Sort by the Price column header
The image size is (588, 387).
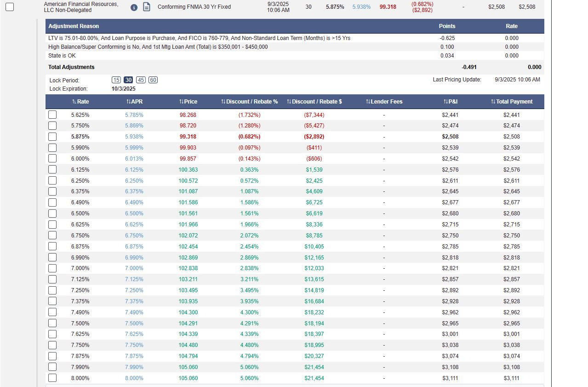[x=188, y=102]
